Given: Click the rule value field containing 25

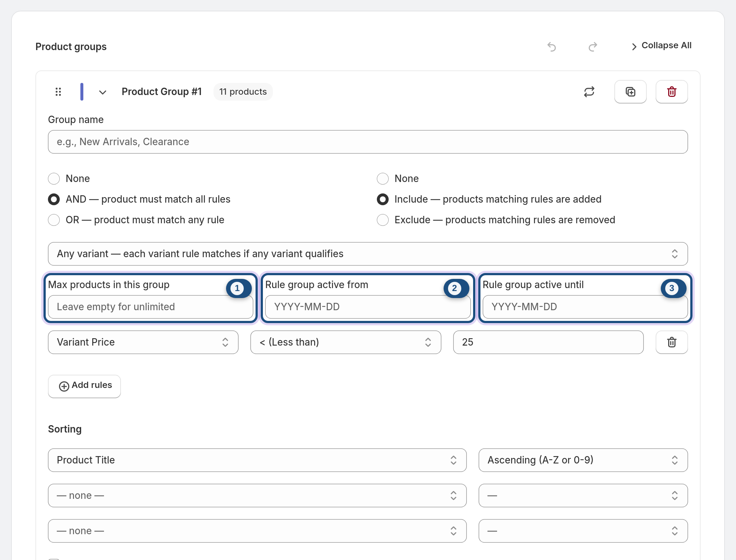Looking at the screenshot, I should point(548,342).
